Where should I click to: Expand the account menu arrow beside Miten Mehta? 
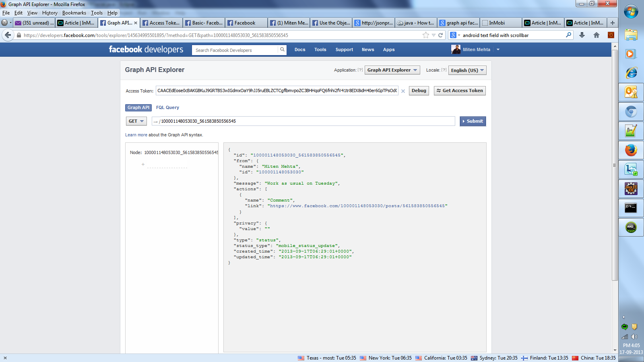point(498,49)
